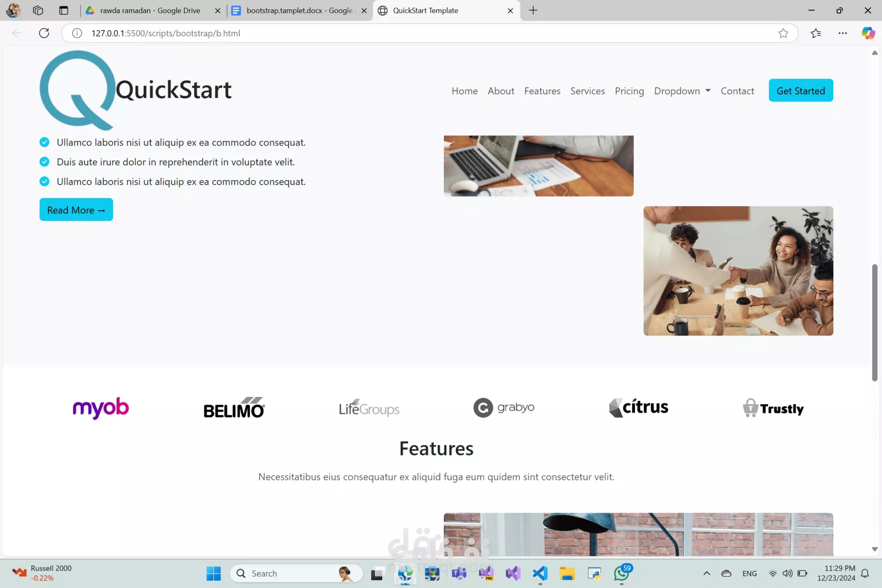Click the team handshake photo
This screenshot has width=882, height=588.
click(738, 271)
